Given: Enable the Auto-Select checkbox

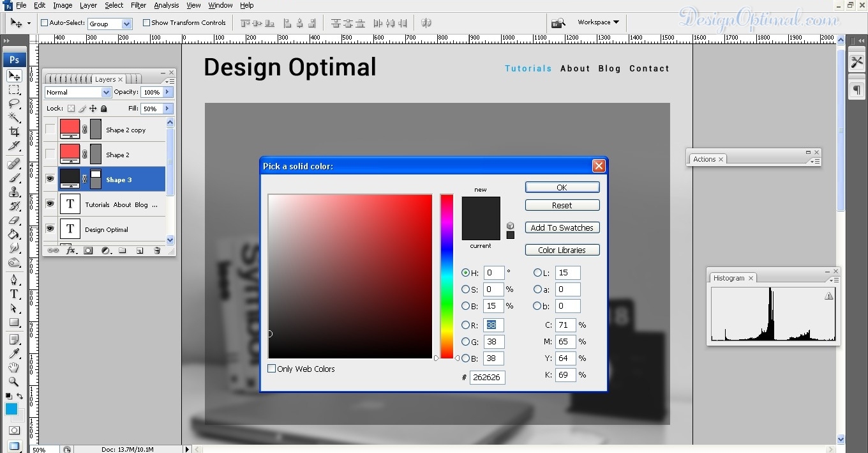Looking at the screenshot, I should pyautogui.click(x=45, y=23).
